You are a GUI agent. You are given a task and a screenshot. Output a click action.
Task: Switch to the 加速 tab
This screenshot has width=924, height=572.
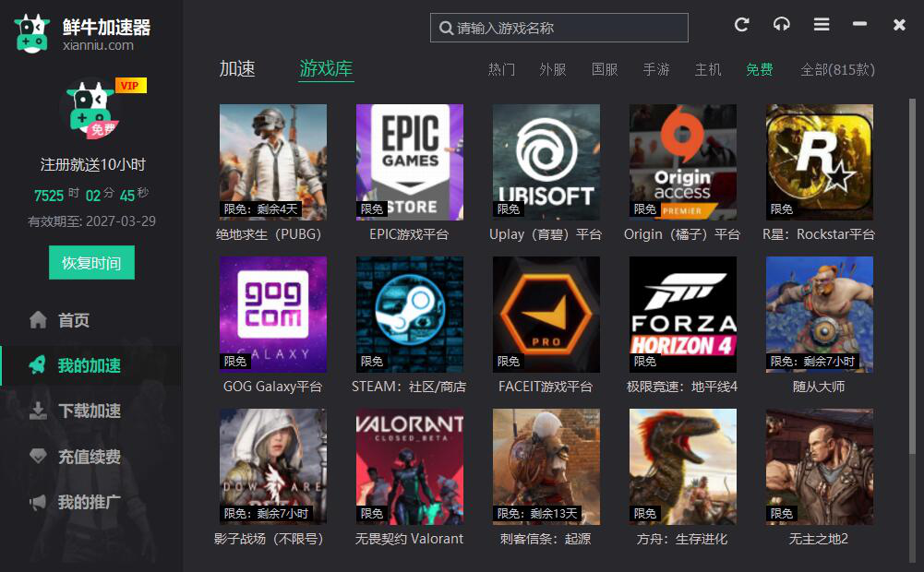click(x=237, y=69)
